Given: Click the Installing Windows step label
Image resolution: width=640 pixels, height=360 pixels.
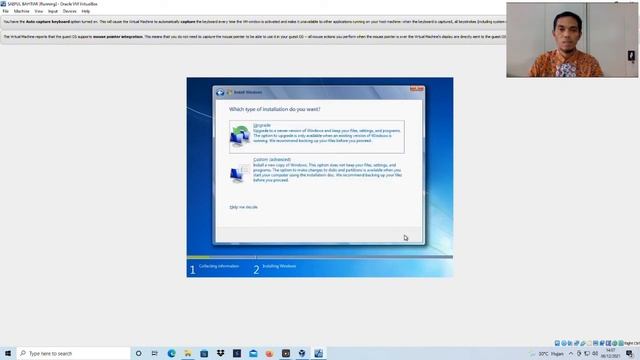Looking at the screenshot, I should click(x=279, y=266).
